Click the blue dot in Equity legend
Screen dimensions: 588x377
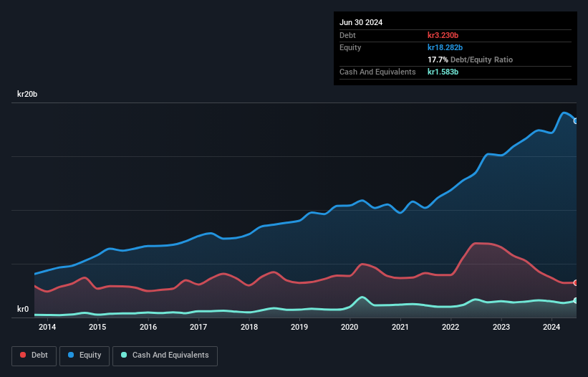point(71,355)
